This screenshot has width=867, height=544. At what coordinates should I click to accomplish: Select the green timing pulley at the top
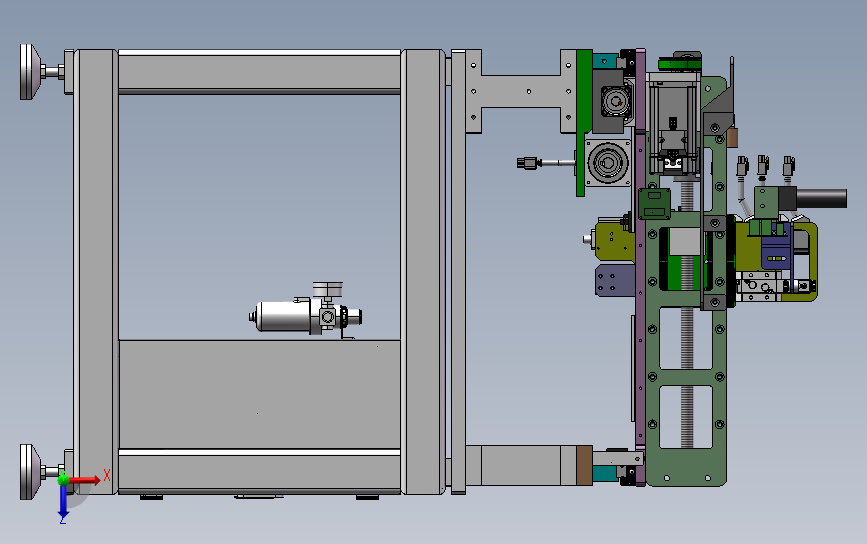click(680, 64)
